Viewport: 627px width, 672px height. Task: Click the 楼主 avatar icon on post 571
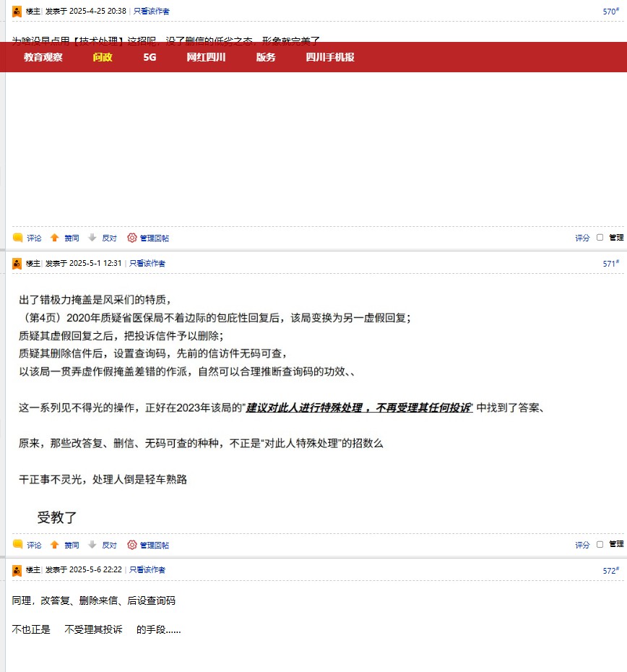[x=17, y=264]
